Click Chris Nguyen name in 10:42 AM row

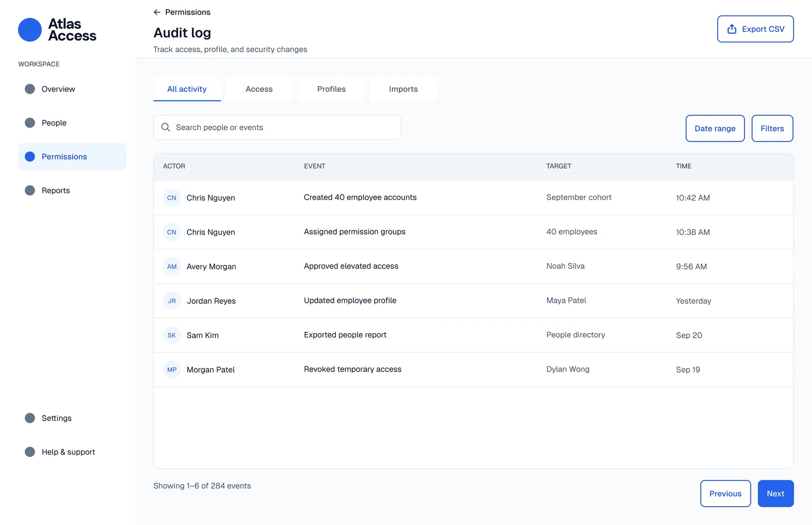[211, 198]
